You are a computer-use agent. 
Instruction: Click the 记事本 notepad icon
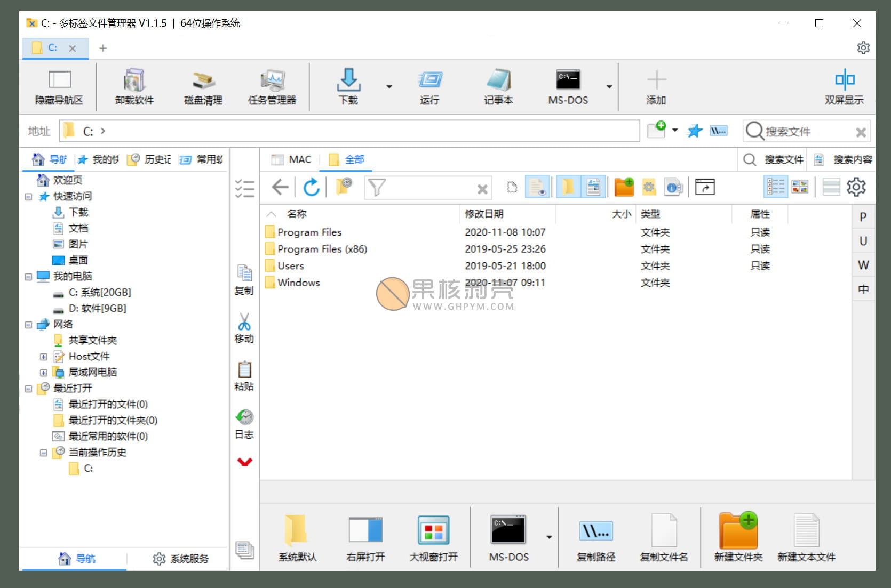[498, 86]
